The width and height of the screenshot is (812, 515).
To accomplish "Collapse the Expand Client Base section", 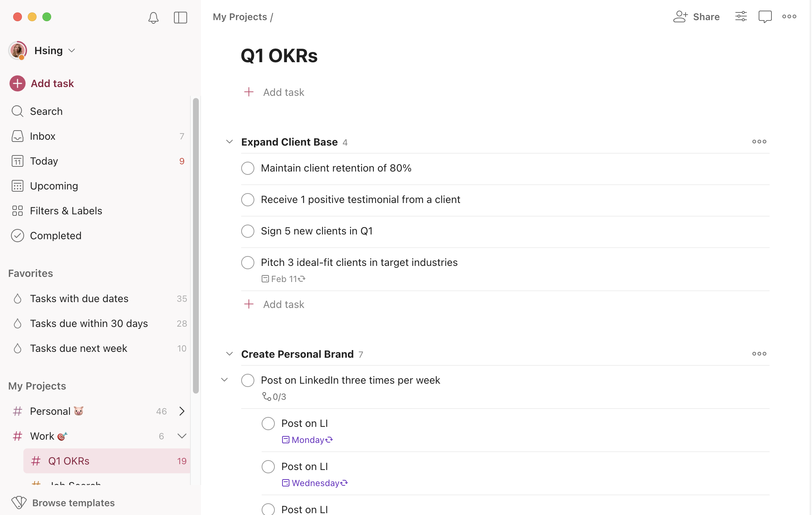I will coord(229,142).
